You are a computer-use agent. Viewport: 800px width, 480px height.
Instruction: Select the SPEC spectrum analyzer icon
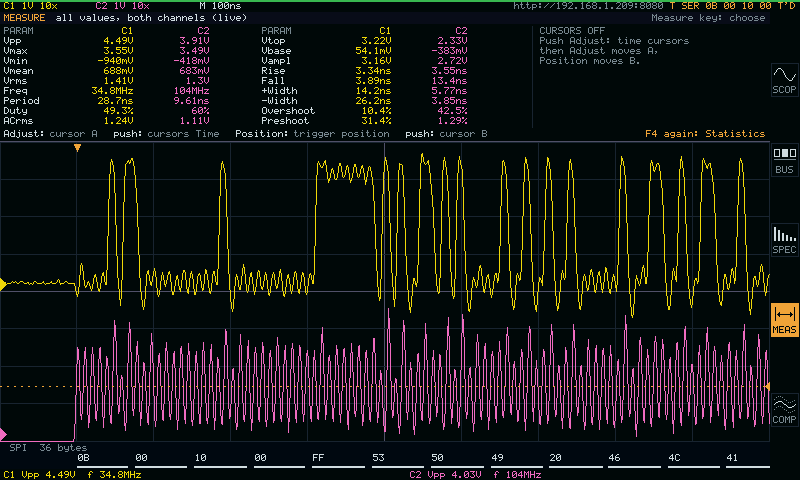(784, 240)
